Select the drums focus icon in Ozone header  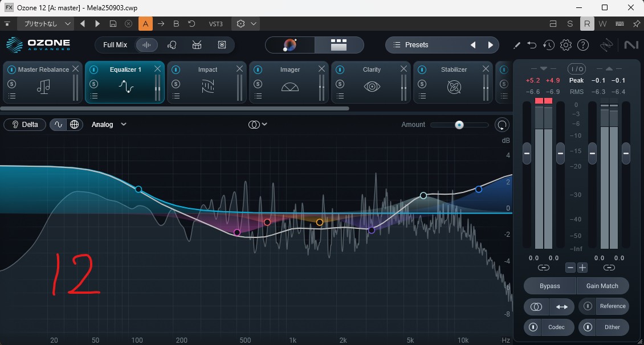(197, 45)
